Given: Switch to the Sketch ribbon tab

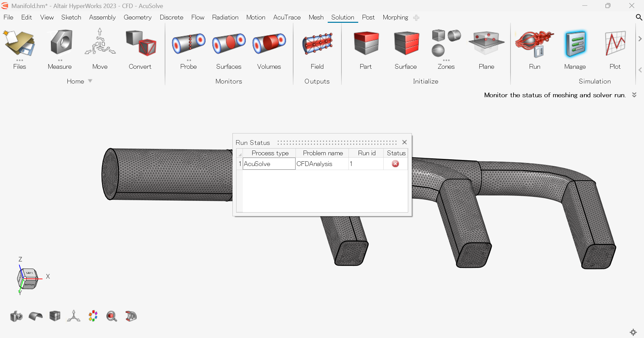Looking at the screenshot, I should 71,17.
